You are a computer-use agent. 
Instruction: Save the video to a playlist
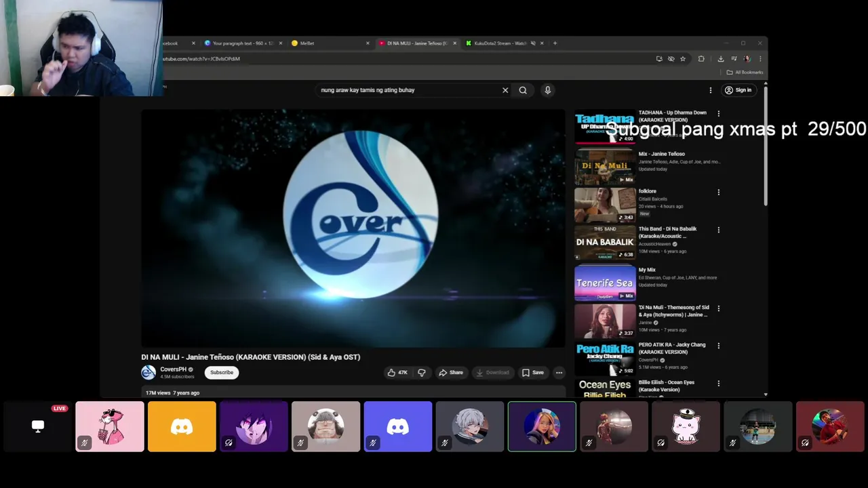coord(532,372)
